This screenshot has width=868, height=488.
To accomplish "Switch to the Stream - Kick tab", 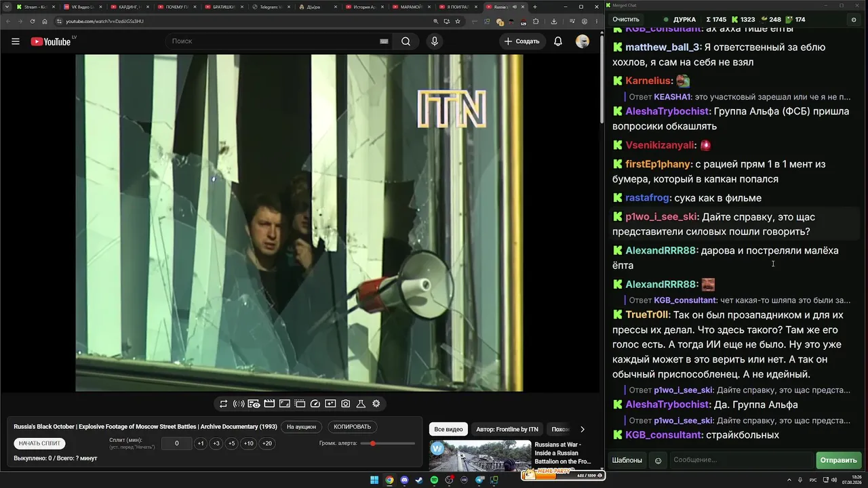I will 35,7.
